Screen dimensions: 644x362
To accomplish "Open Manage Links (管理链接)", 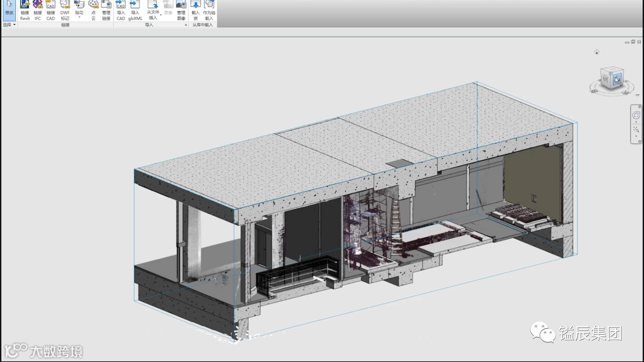I will 106,10.
